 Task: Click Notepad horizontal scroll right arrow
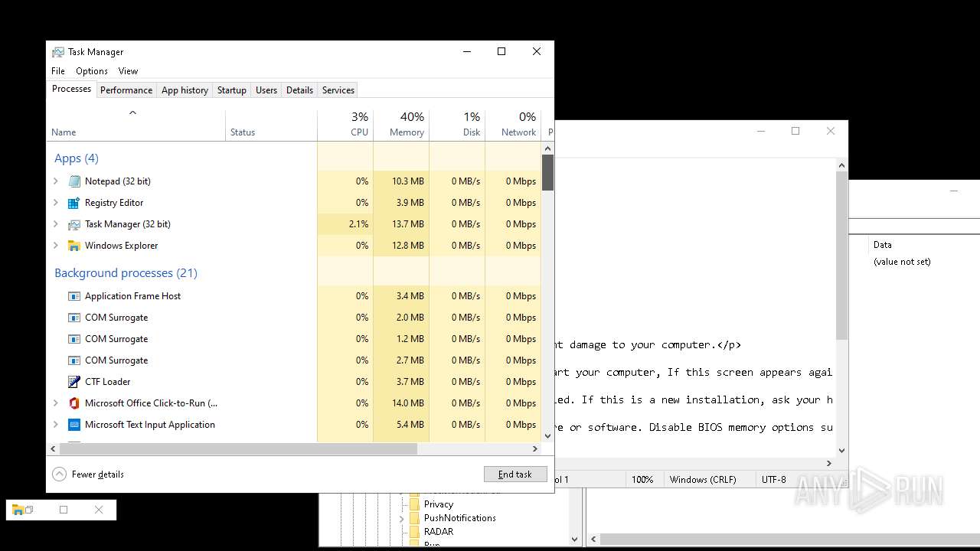point(828,463)
